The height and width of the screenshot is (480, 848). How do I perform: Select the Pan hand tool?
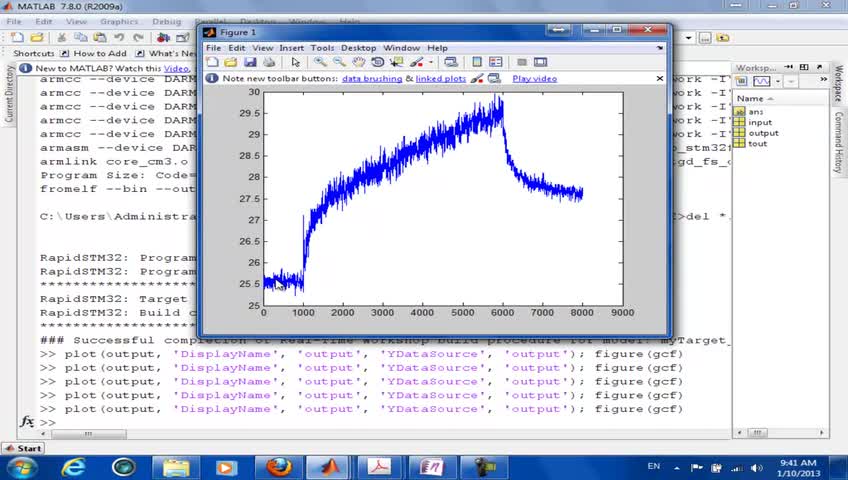tap(358, 62)
